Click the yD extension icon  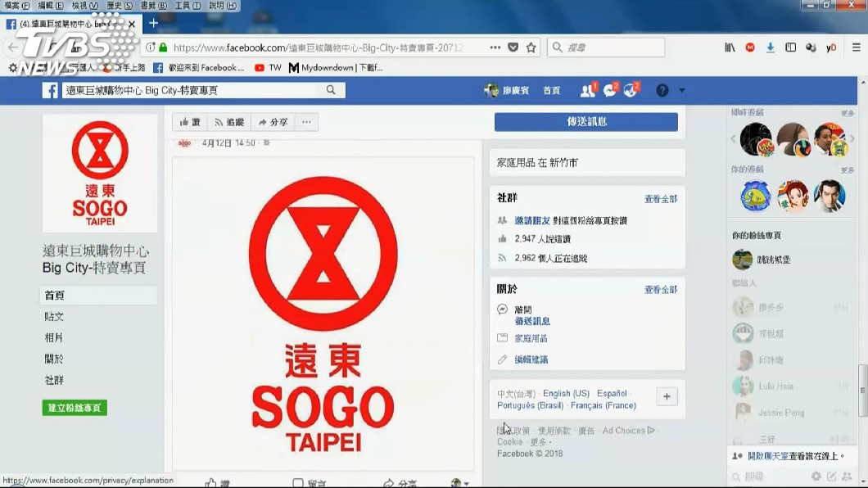tap(831, 47)
